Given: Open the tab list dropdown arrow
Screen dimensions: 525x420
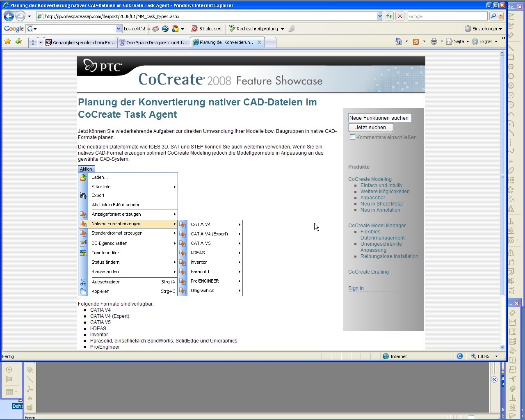Looking at the screenshot, I should point(41,42).
